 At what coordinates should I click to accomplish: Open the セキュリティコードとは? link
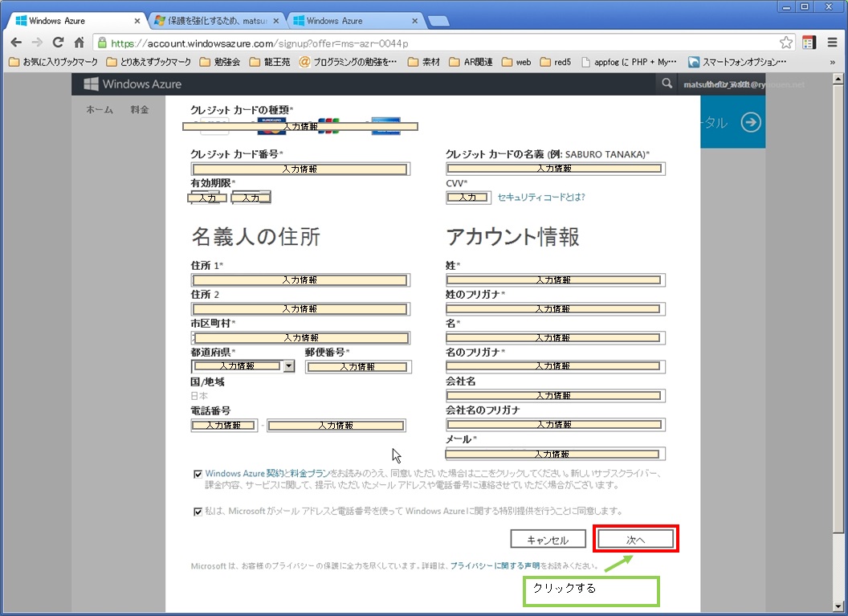coord(540,198)
